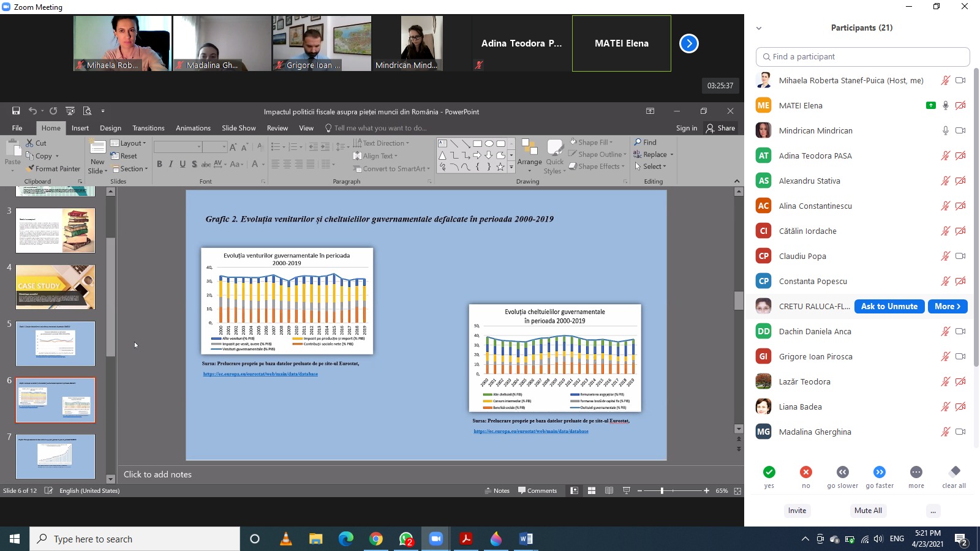Click the Reset slide button

pyautogui.click(x=124, y=156)
